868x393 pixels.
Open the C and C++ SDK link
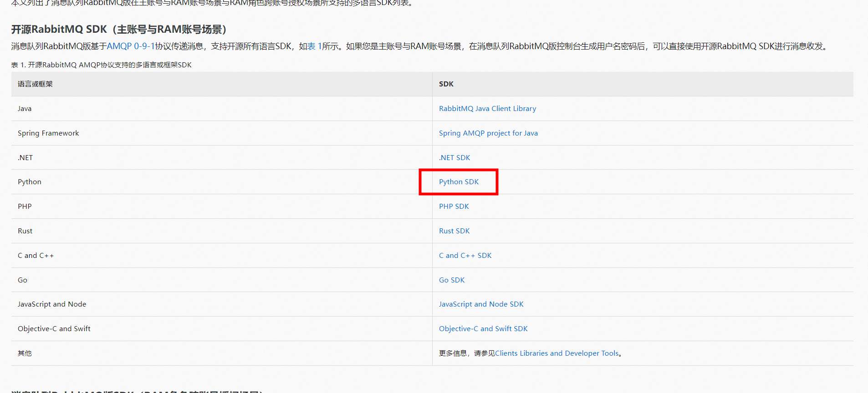pyautogui.click(x=465, y=256)
